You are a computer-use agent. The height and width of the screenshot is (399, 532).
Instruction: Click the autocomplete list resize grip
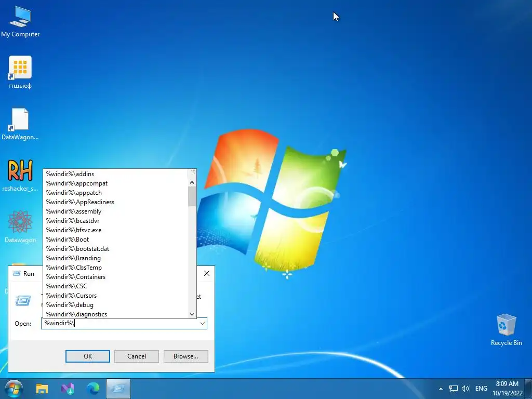click(x=193, y=172)
